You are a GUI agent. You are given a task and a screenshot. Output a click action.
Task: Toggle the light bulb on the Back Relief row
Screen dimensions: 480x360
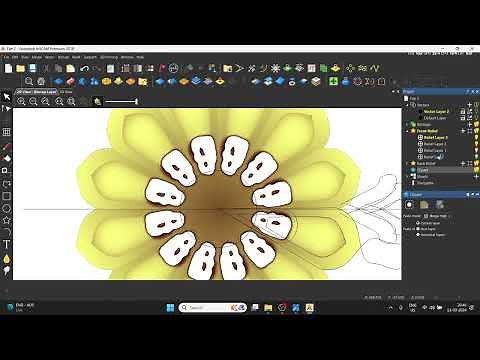pos(476,163)
